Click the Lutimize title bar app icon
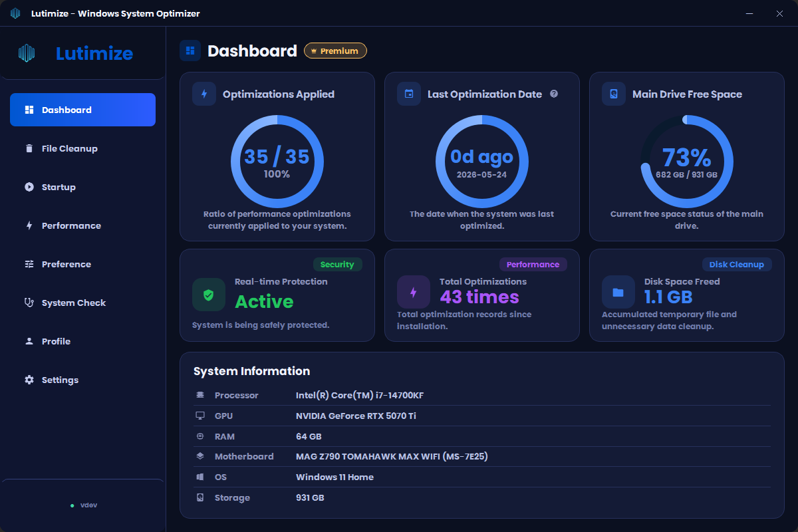 point(15,13)
